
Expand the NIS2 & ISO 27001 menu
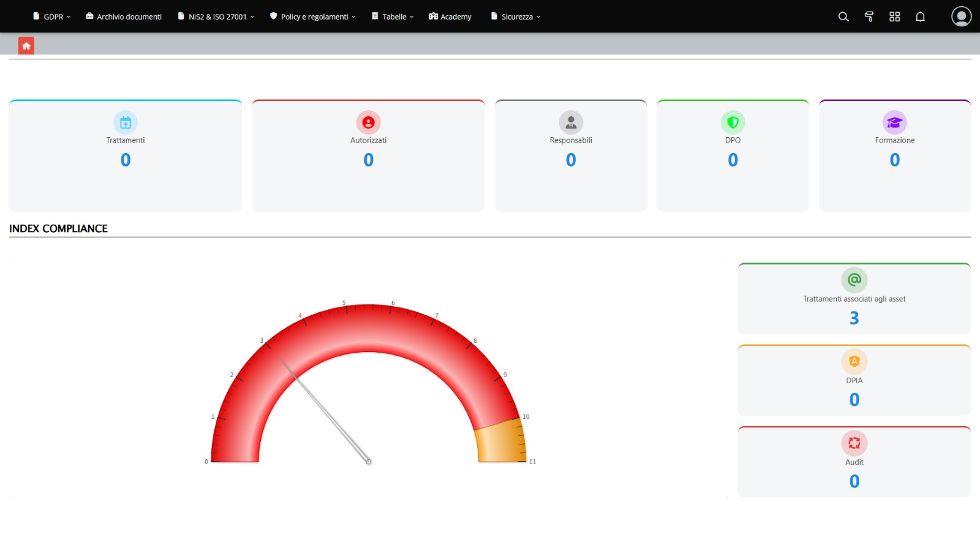[217, 17]
